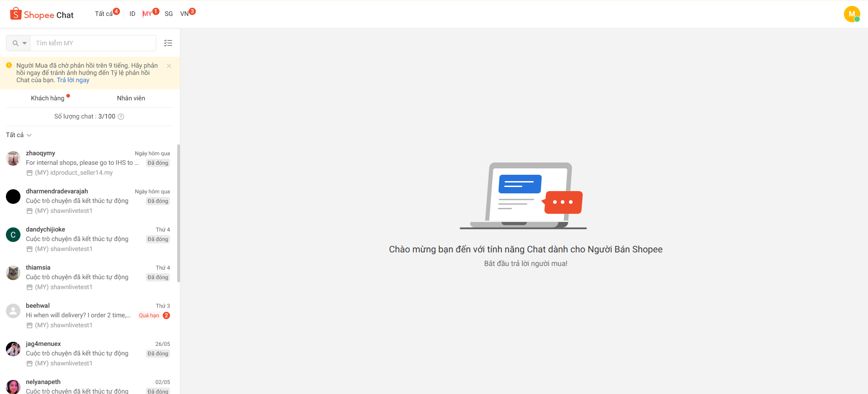This screenshot has height=394, width=868.
Task: Follow the Trả lời ngay link
Action: (73, 80)
